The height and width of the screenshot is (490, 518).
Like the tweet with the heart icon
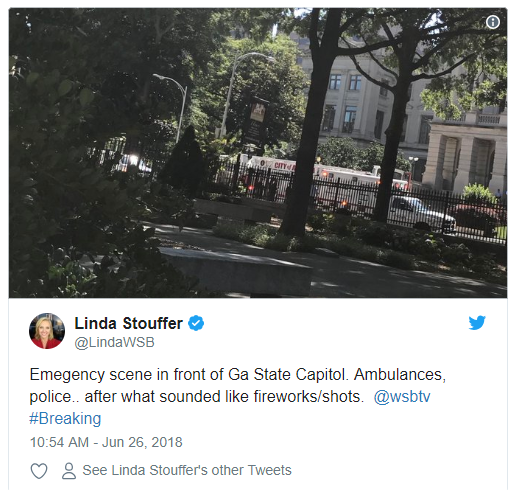tap(39, 471)
